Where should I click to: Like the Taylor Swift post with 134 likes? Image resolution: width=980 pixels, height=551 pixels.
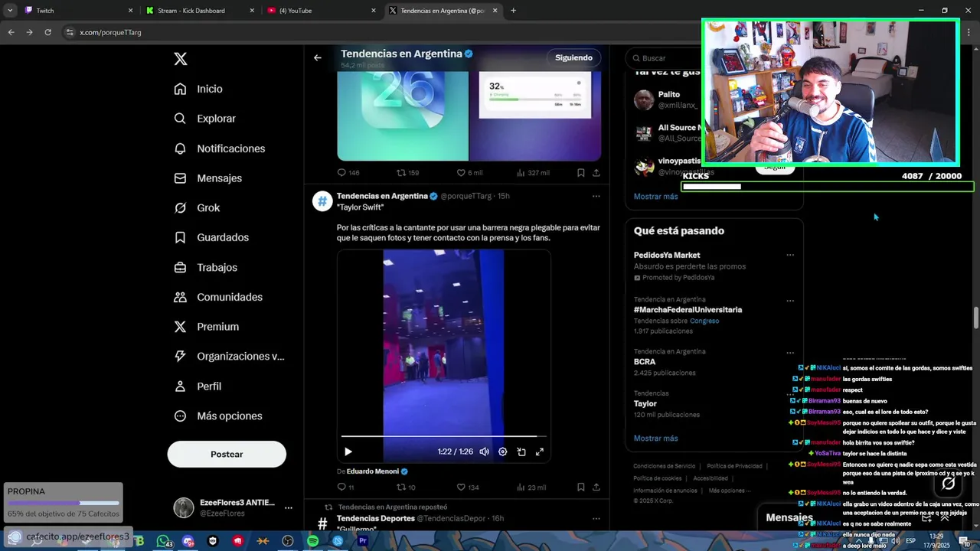tap(461, 487)
